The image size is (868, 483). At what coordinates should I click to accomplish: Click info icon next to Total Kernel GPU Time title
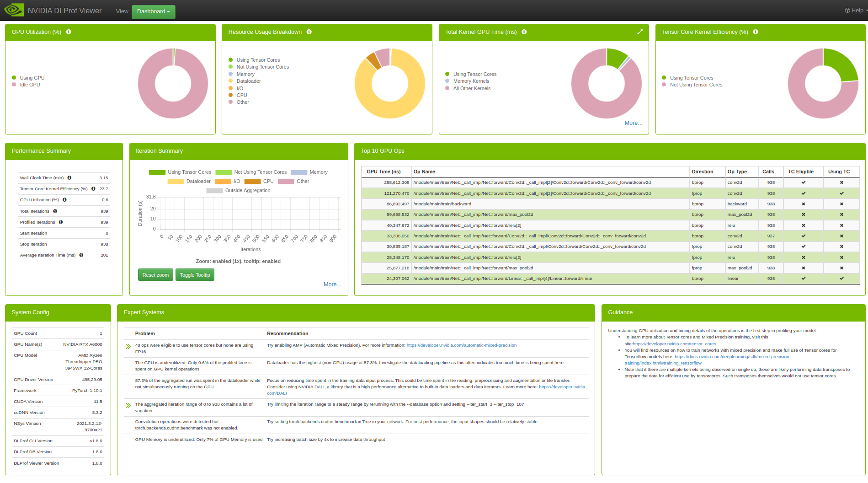[524, 32]
